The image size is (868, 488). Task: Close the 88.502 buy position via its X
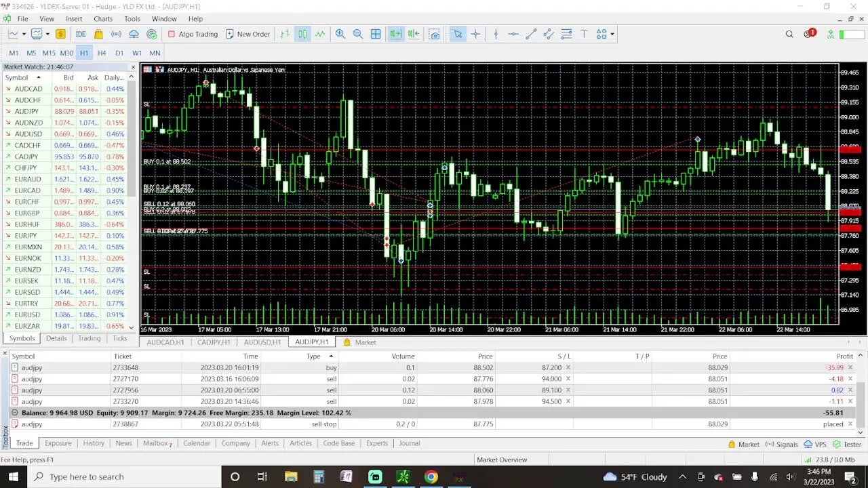(850, 367)
